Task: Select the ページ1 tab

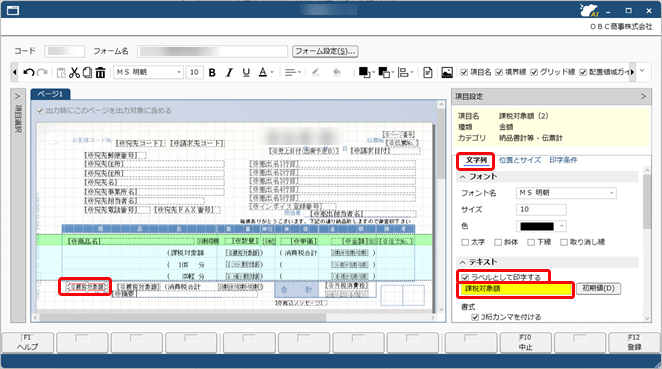Action: [x=50, y=94]
